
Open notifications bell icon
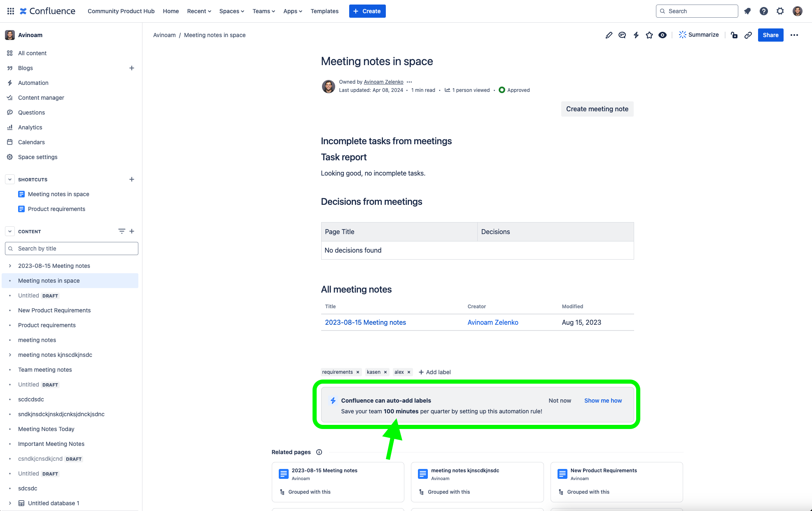pos(747,11)
